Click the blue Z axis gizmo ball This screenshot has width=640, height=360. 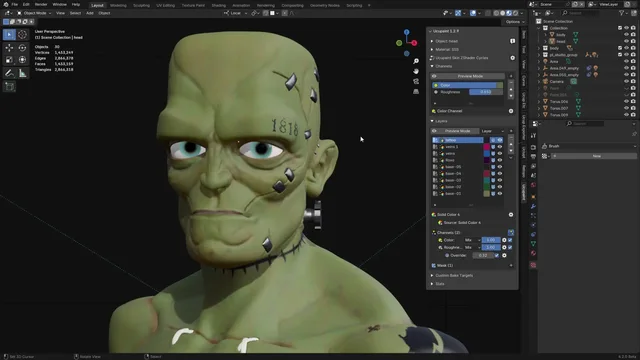[x=407, y=32]
